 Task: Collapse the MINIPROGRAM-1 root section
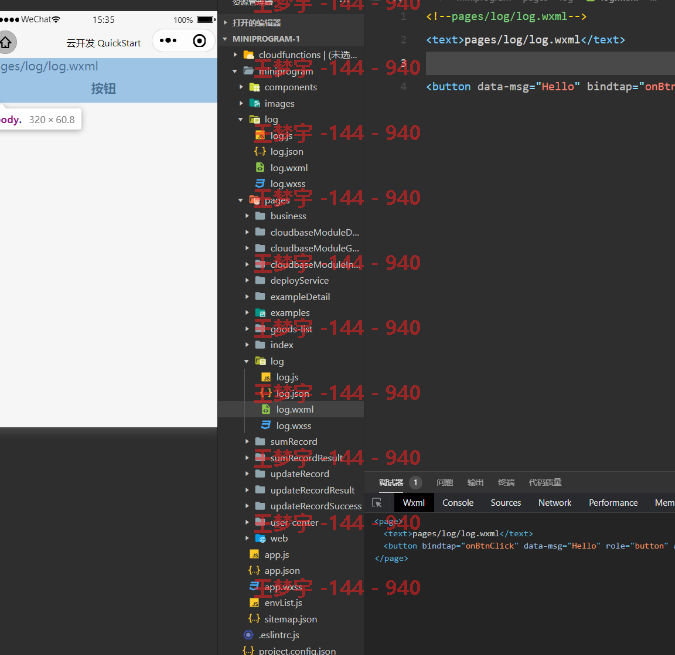pyautogui.click(x=225, y=39)
